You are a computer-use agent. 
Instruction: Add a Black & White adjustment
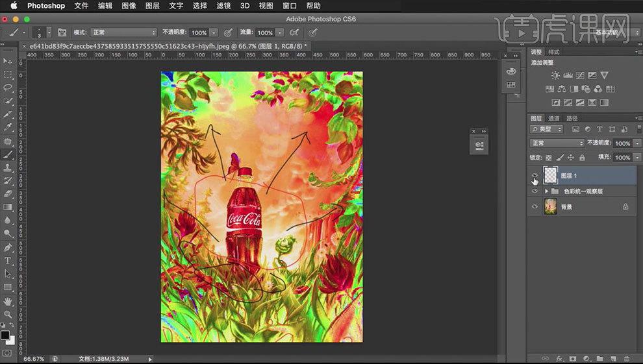click(x=574, y=89)
